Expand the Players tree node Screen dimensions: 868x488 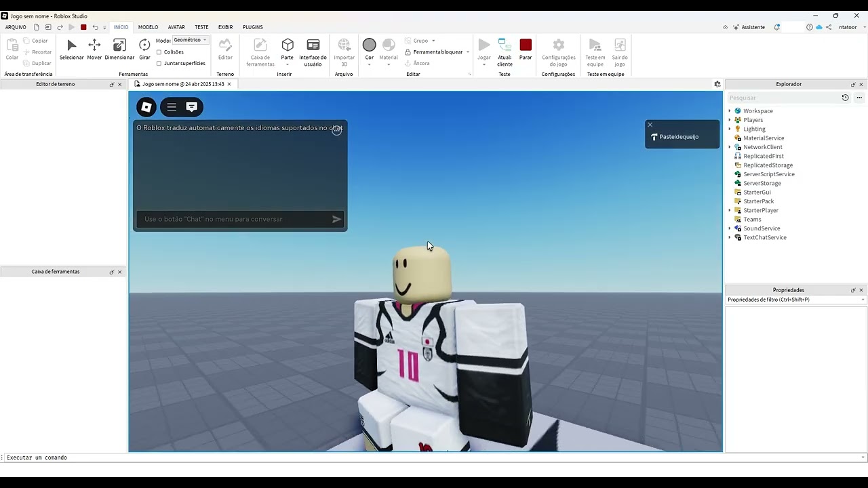click(730, 120)
